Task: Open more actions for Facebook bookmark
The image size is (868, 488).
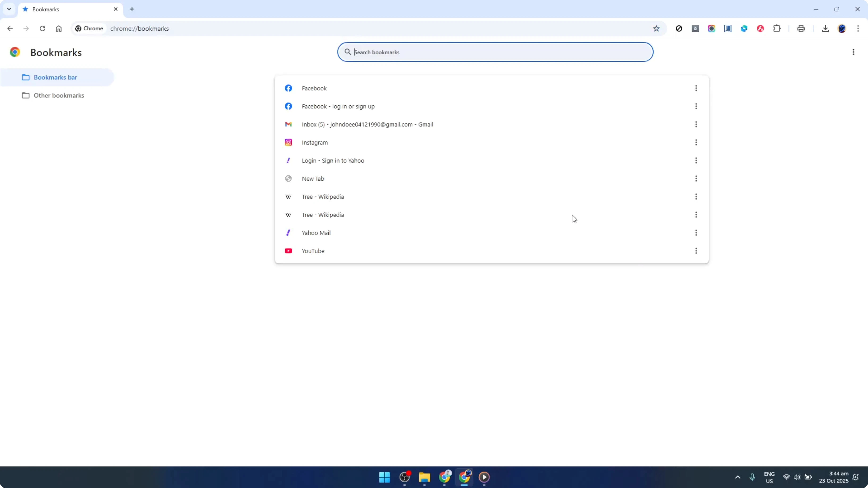Action: [x=696, y=88]
